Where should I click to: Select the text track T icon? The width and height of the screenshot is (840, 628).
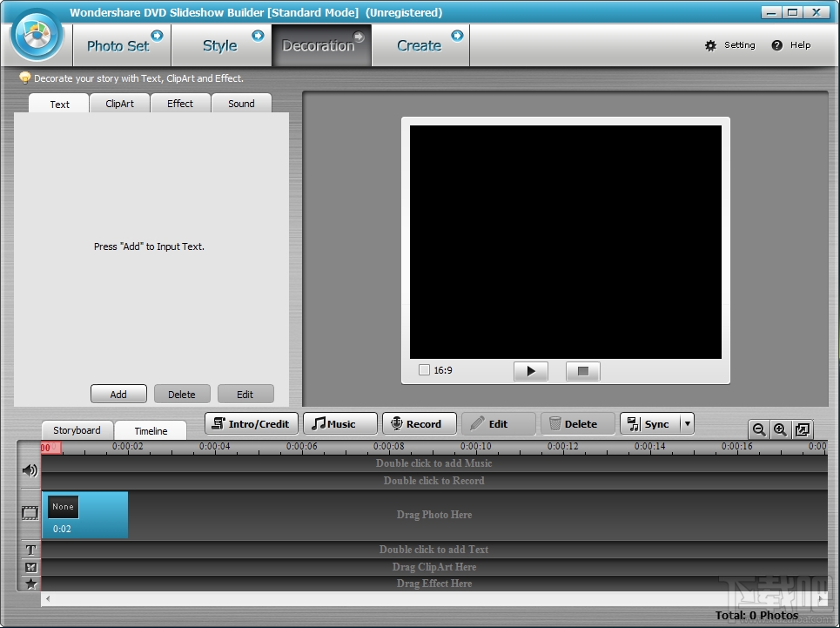29,550
